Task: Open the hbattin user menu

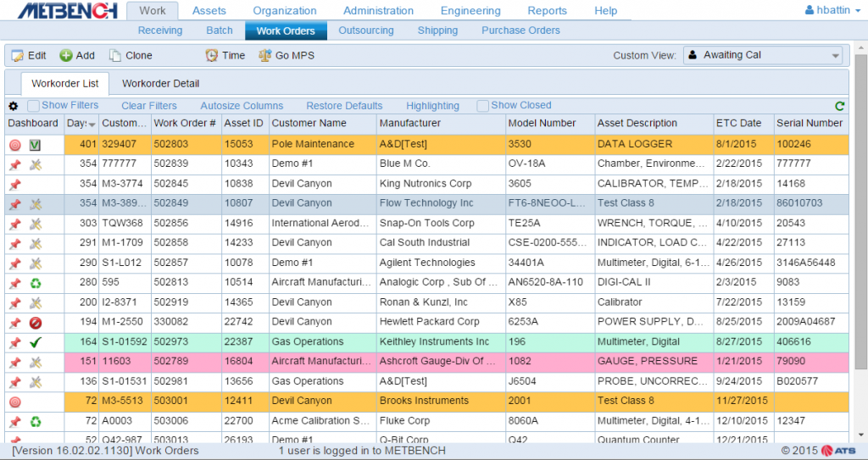Action: (833, 10)
